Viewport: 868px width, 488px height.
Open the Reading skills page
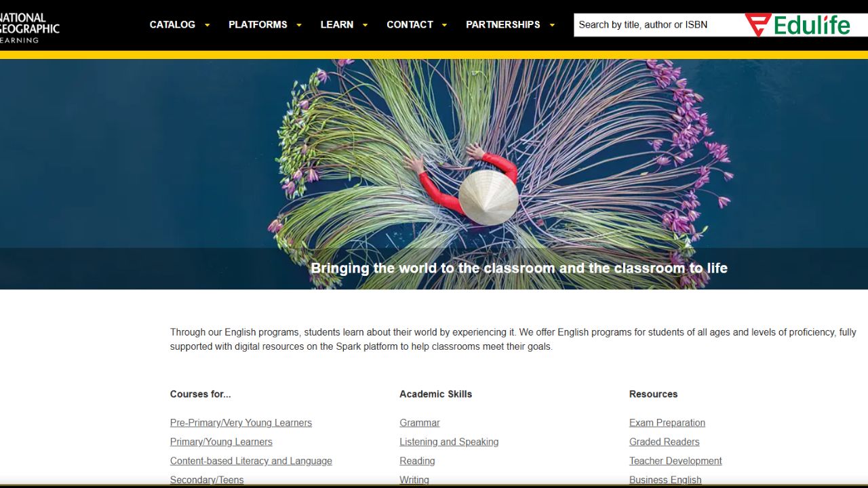pos(417,461)
